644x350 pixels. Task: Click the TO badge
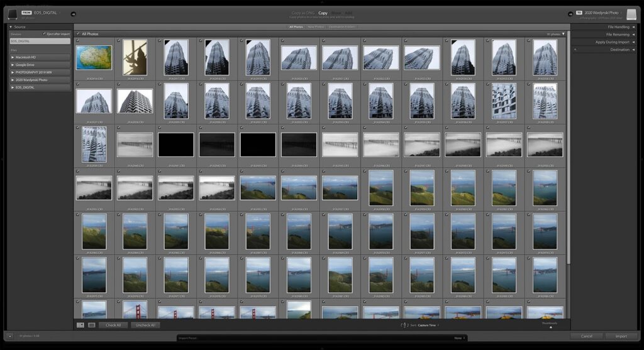point(579,13)
